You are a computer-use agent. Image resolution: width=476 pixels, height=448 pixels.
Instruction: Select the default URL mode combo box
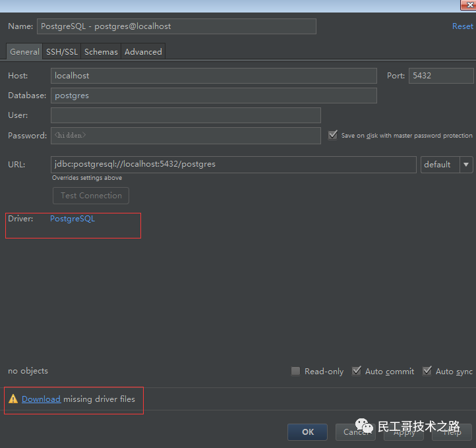(x=446, y=165)
